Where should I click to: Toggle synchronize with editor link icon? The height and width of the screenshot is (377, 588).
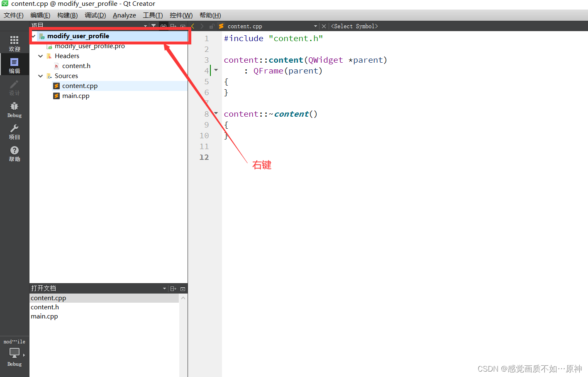pos(163,26)
